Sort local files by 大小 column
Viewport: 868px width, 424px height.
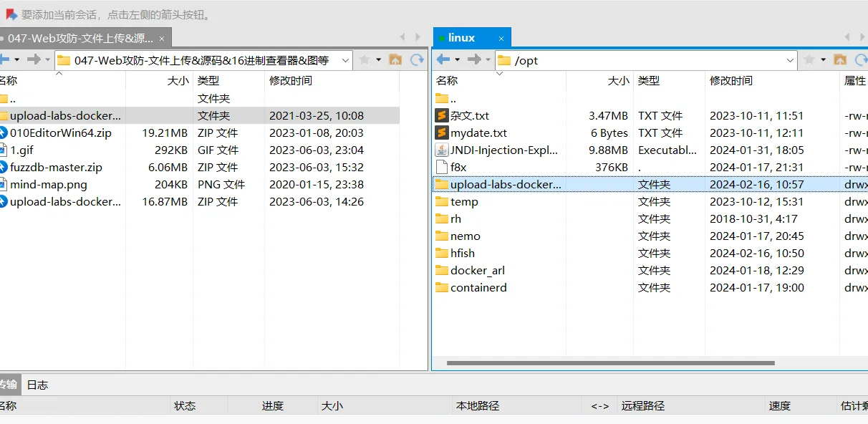point(178,81)
